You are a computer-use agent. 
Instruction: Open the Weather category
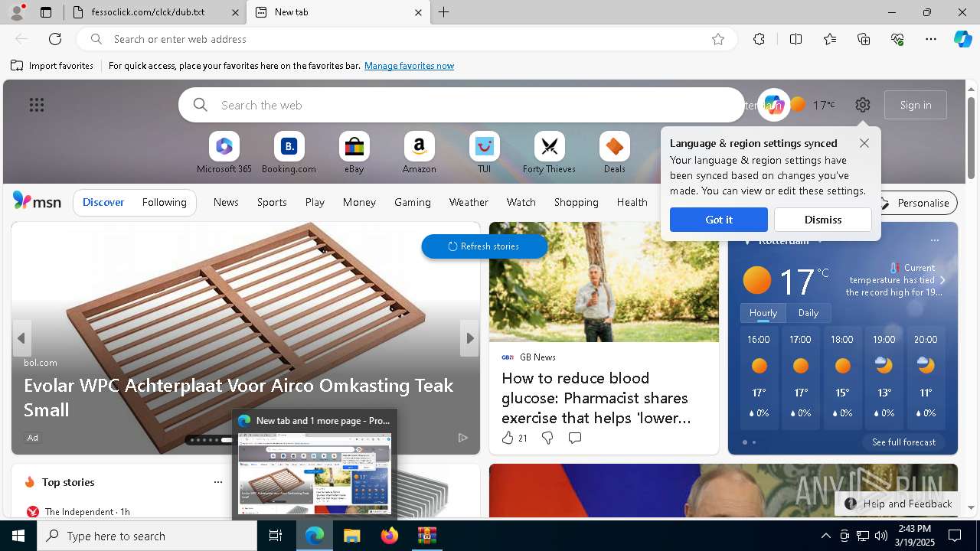[469, 202]
